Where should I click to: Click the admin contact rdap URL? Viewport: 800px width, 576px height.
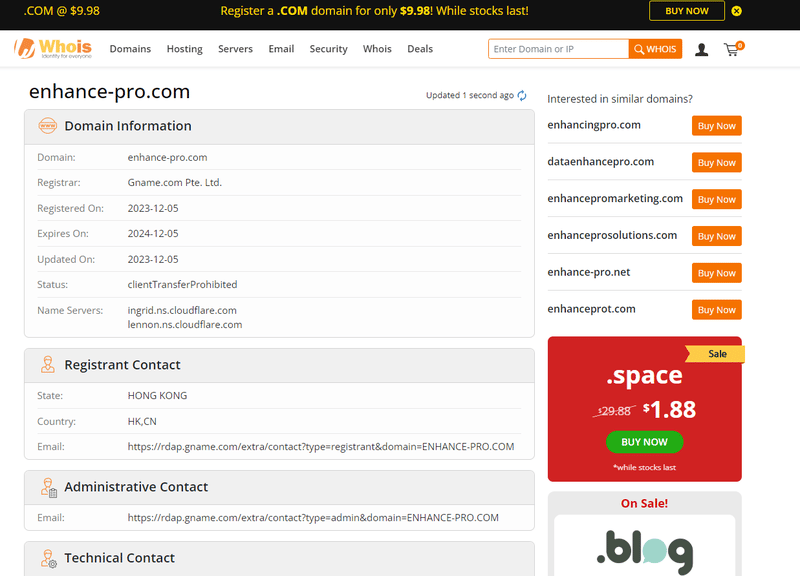(x=313, y=517)
